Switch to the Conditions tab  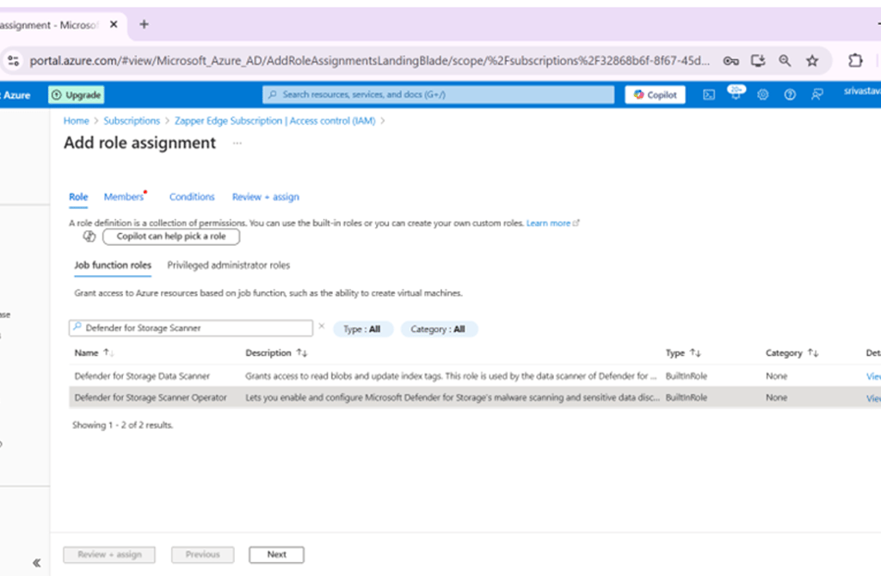192,197
